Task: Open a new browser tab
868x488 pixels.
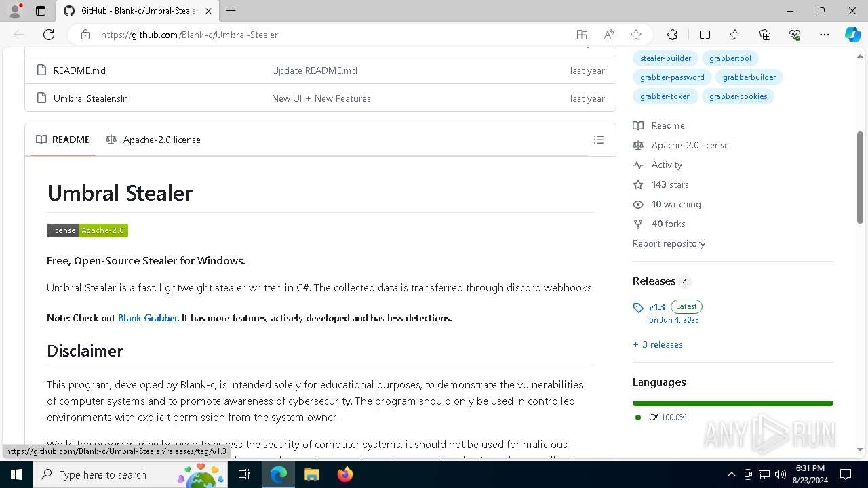Action: pyautogui.click(x=231, y=11)
